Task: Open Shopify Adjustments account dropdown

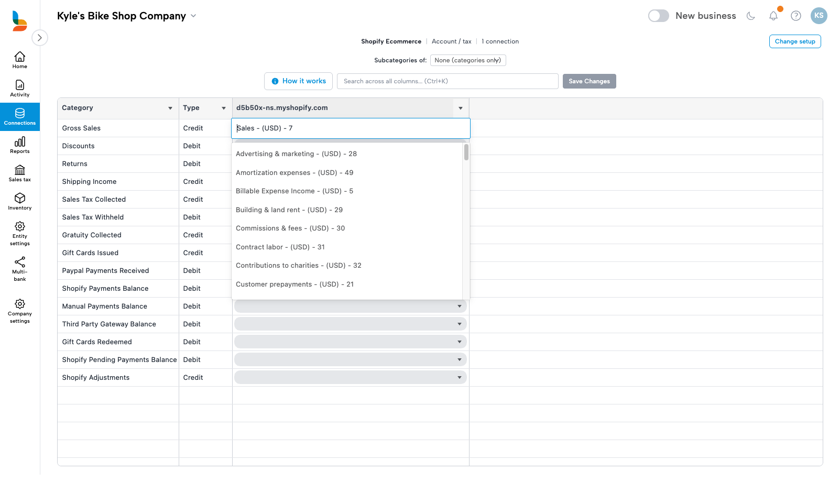Action: click(x=351, y=378)
